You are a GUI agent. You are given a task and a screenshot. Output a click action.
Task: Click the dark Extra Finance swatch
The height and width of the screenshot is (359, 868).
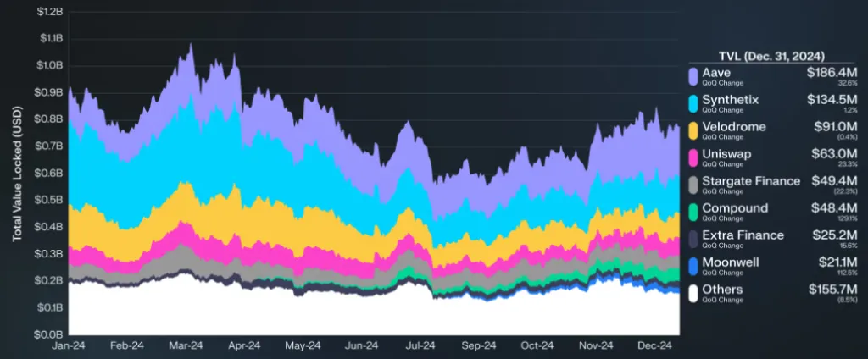click(x=693, y=240)
